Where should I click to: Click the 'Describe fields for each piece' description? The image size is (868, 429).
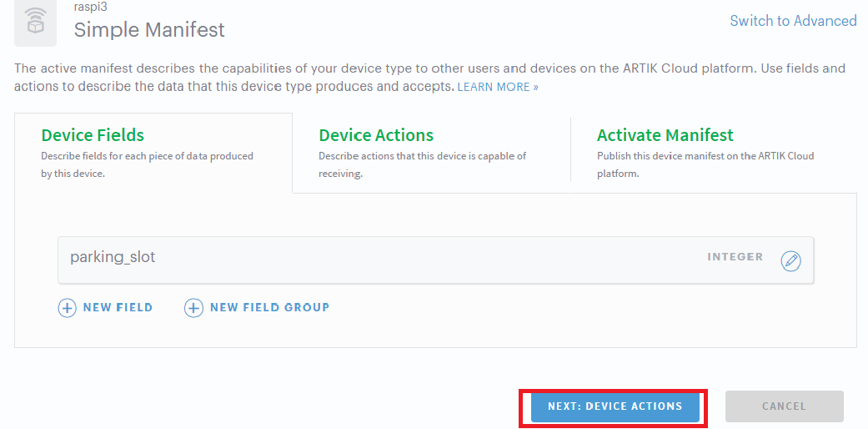tap(147, 164)
